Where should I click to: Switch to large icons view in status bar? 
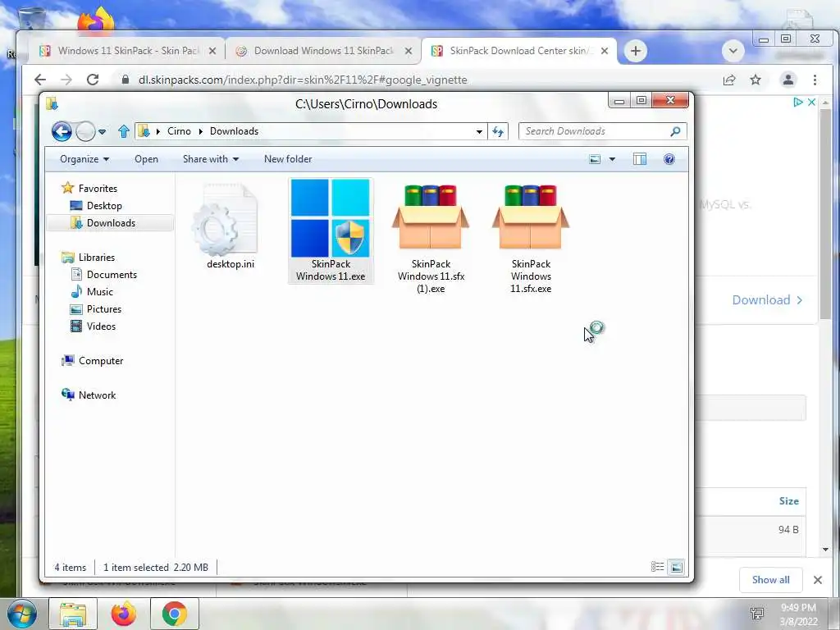(677, 567)
